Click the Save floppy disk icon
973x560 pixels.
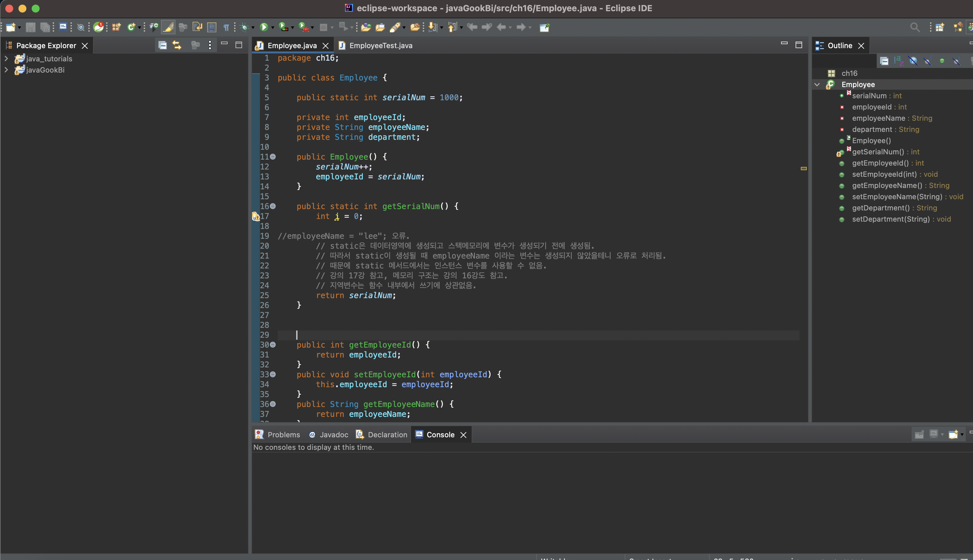[30, 27]
